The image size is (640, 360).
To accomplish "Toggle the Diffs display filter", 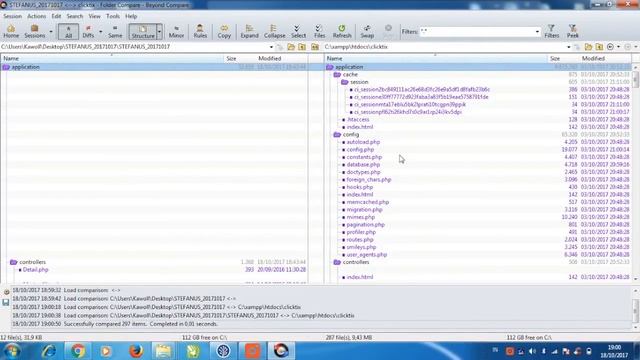I will [x=88, y=31].
